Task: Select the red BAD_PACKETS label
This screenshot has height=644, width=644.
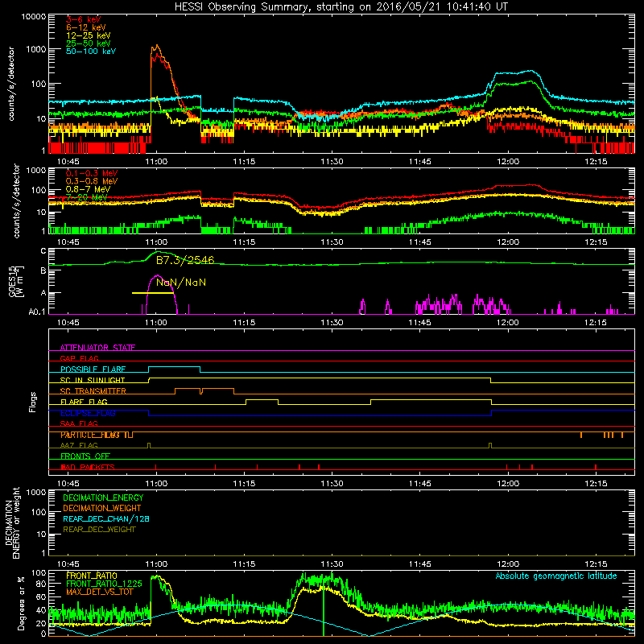Action: [x=88, y=467]
